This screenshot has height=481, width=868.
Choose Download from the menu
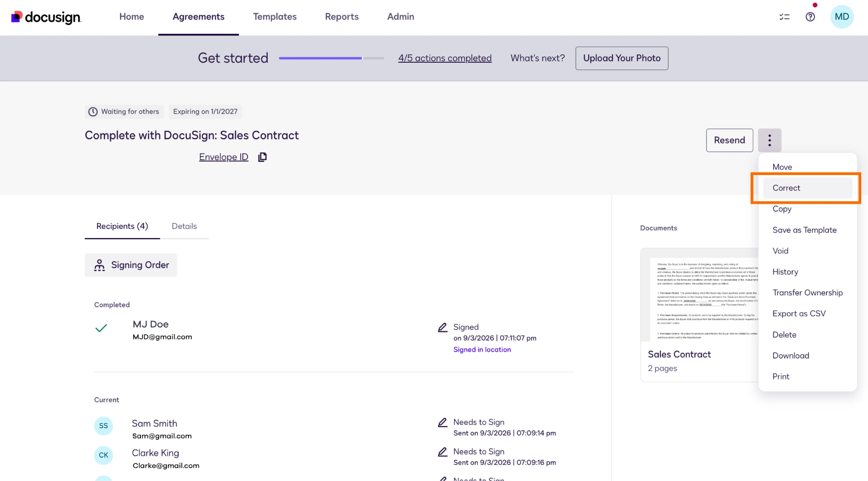807,356
